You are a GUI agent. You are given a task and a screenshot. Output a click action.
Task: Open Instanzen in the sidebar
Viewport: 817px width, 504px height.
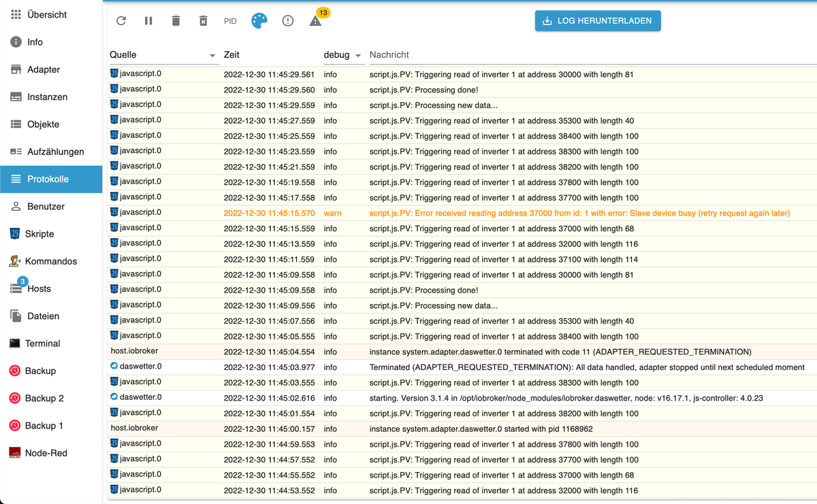[51, 97]
